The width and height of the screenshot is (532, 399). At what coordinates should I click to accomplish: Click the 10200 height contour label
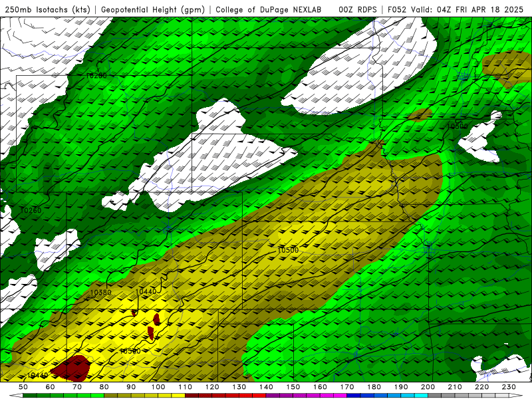coord(96,76)
